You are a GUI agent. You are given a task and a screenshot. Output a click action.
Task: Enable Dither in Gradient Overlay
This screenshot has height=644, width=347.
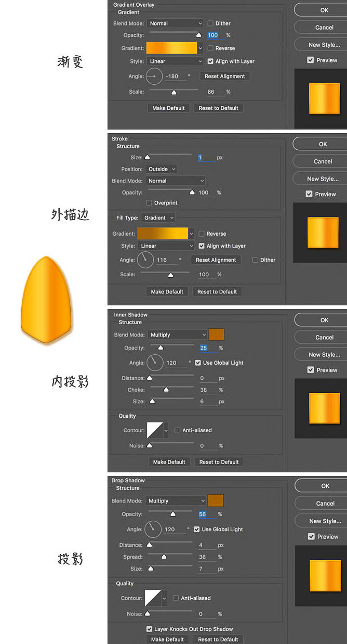tap(210, 23)
